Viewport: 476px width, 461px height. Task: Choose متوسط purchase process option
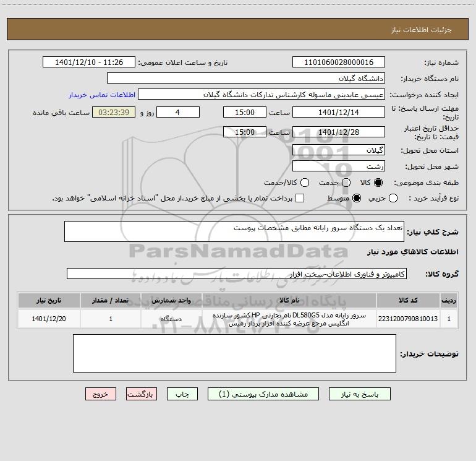357,198
